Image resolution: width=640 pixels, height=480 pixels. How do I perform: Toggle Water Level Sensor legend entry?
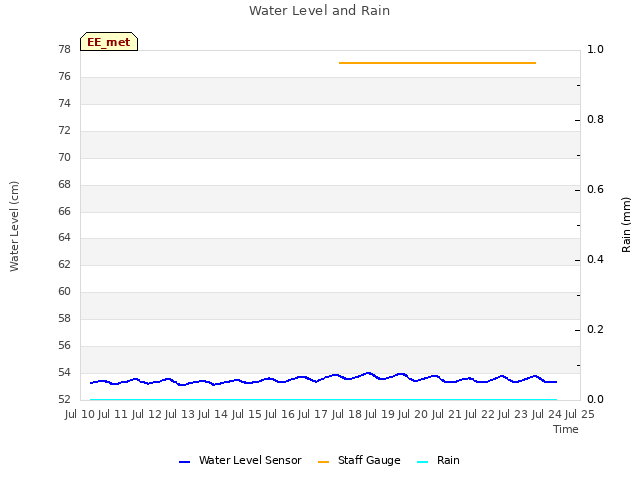[x=240, y=461]
